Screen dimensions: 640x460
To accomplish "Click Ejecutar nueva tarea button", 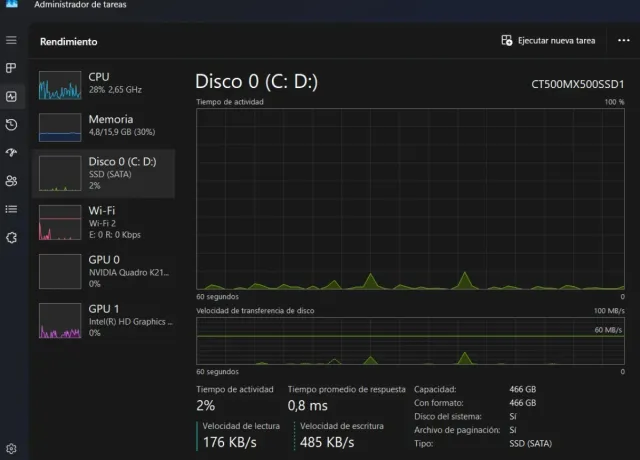I will [549, 41].
